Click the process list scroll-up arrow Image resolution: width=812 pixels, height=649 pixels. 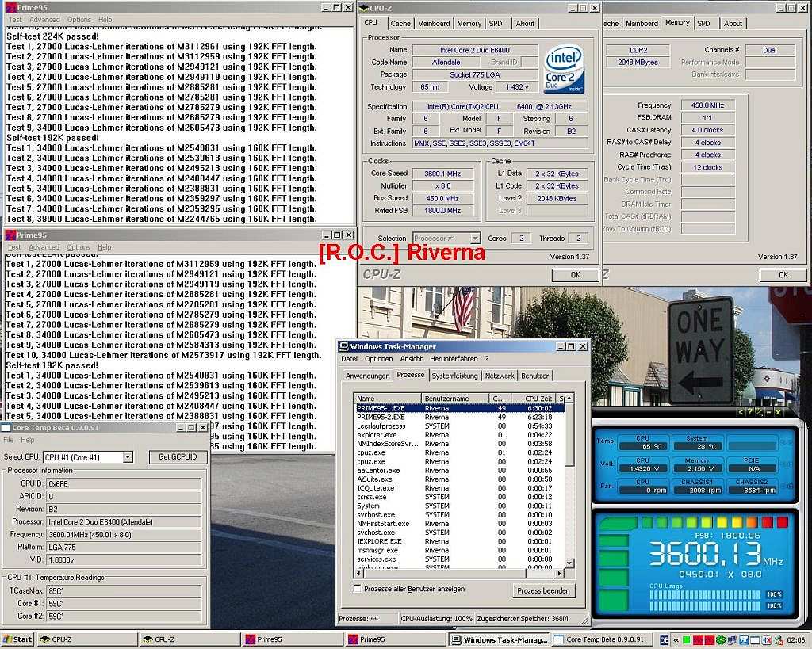(569, 398)
